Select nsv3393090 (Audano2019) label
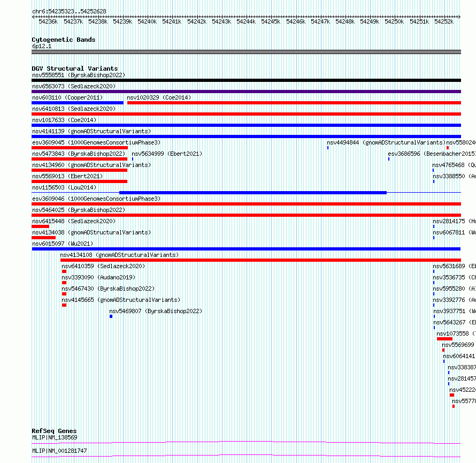 (x=98, y=277)
